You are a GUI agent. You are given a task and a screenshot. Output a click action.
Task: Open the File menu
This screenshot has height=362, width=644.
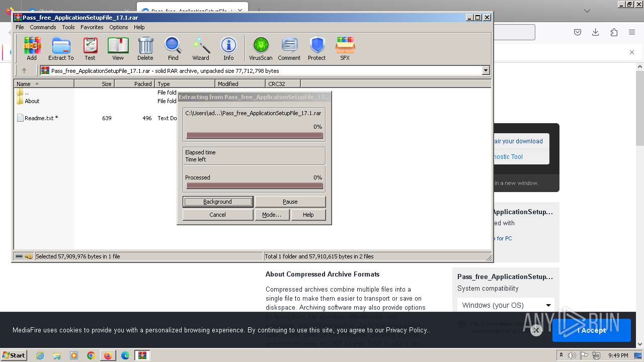[20, 27]
